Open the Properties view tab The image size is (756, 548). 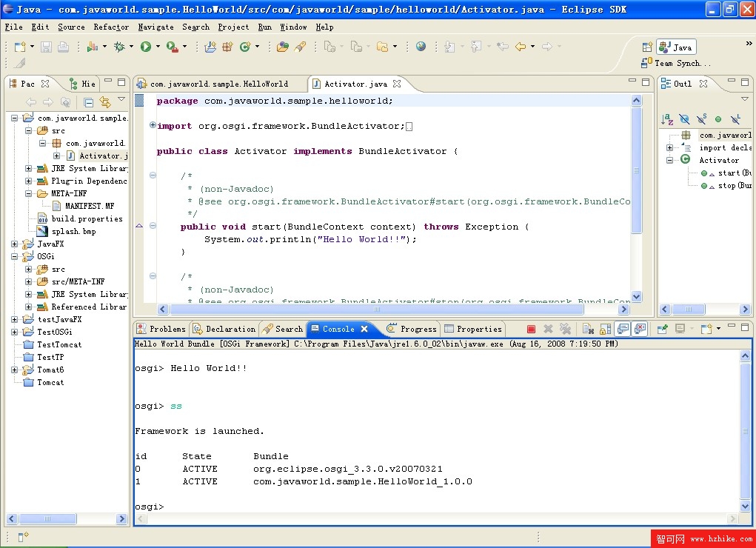473,329
